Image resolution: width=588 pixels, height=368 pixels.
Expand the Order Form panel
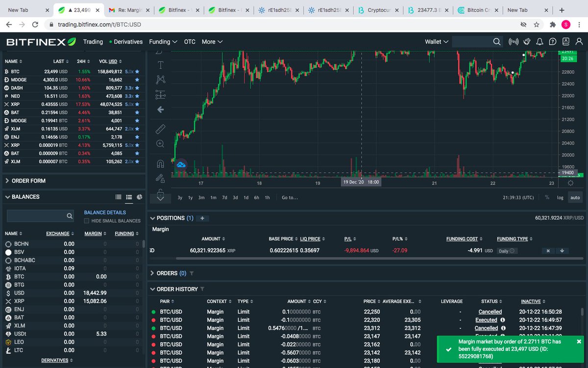(7, 181)
